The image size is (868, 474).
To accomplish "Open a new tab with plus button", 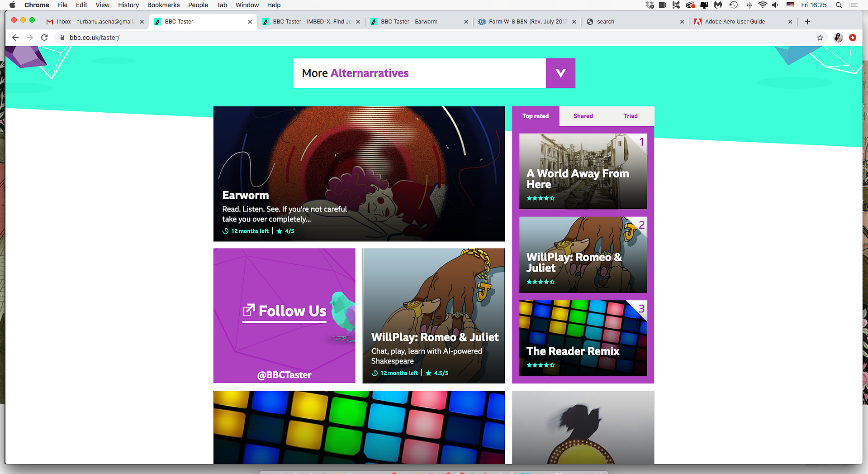I will pos(807,22).
